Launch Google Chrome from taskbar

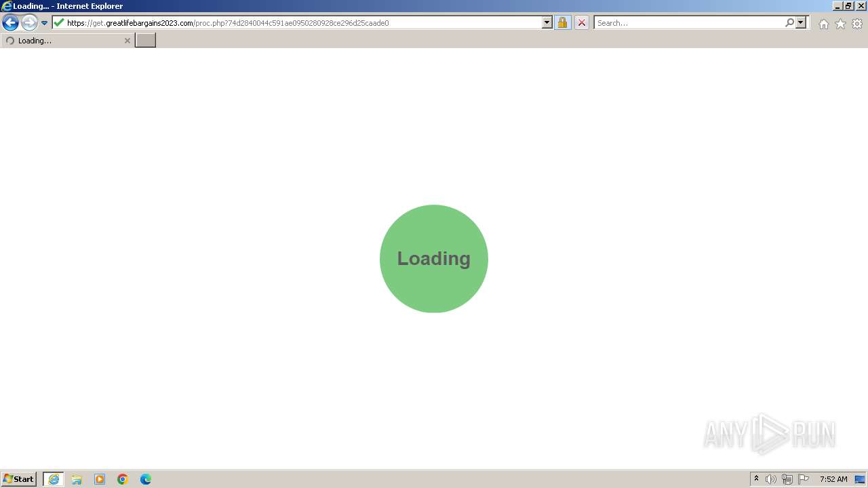(x=123, y=479)
